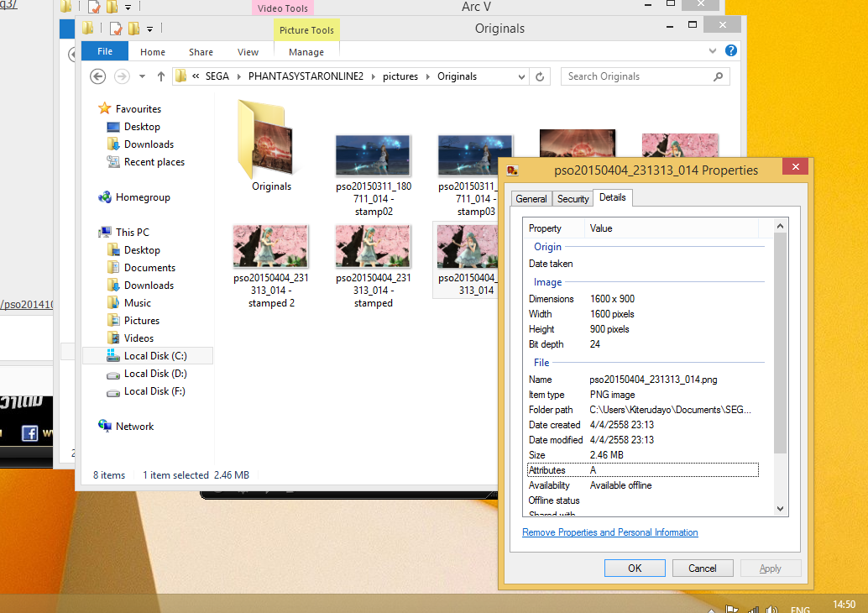Open Manage tab under Picture Tools
The image size is (868, 613).
coord(306,51)
